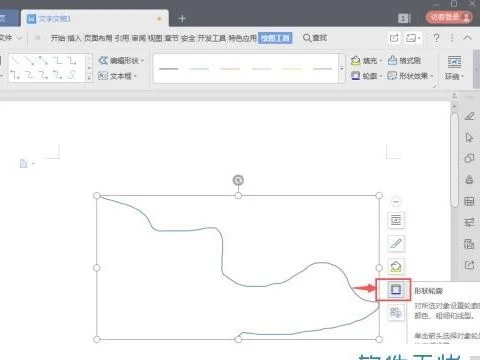Viewport: 480px width, 360px height.
Task: Open the 编辑形状 edit shape menu
Action: [x=121, y=61]
